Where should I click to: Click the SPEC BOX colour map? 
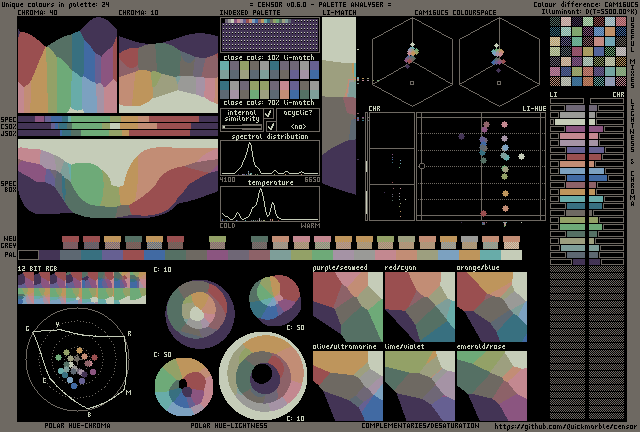(x=118, y=178)
